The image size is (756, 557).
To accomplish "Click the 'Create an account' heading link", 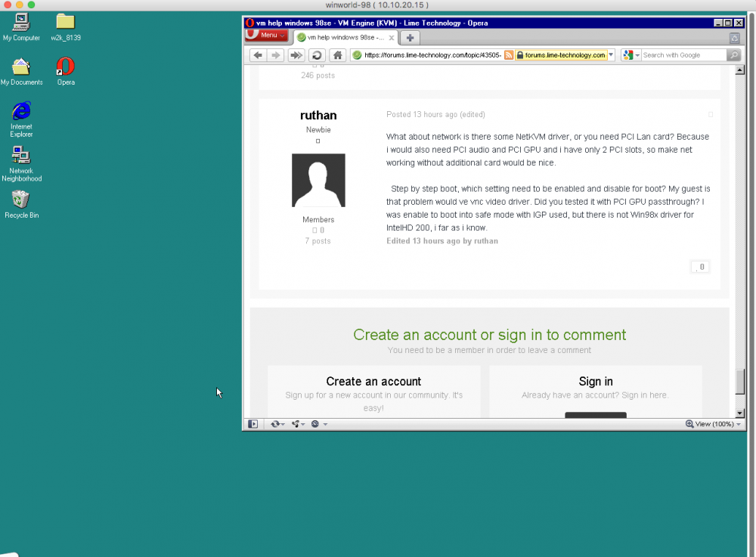I will pyautogui.click(x=373, y=381).
